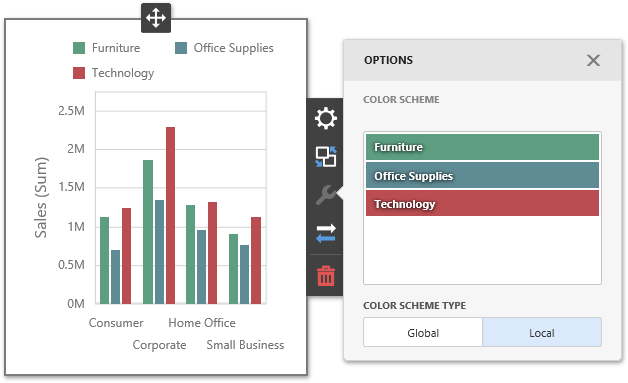
Task: Toggle the Furniture legend item in the chart
Action: [107, 48]
